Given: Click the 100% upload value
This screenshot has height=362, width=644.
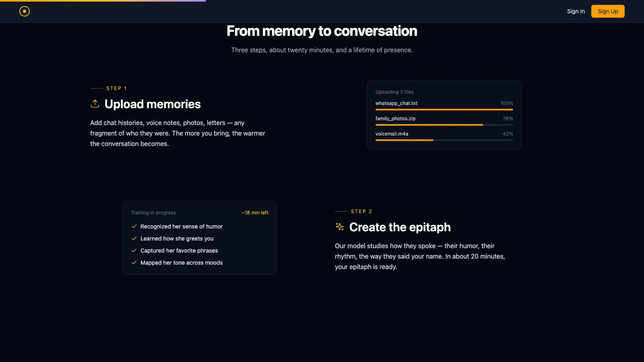Looking at the screenshot, I should pos(507,103).
